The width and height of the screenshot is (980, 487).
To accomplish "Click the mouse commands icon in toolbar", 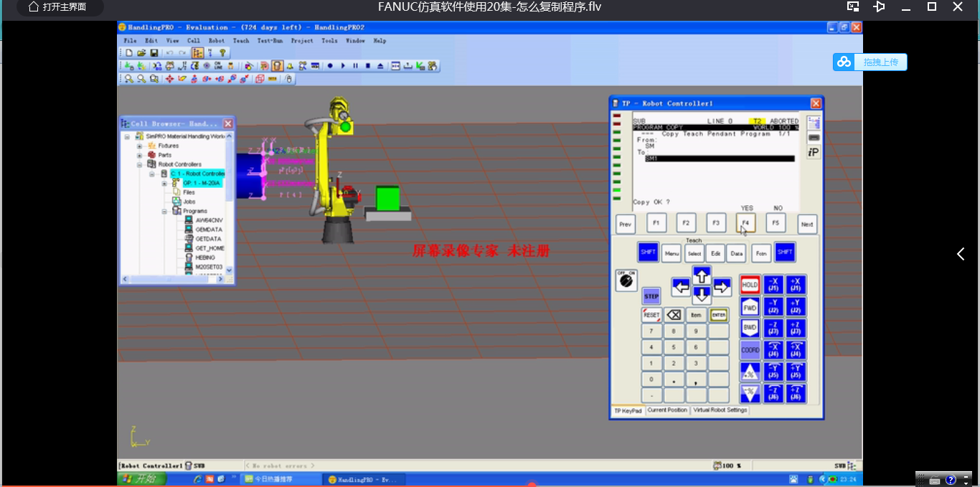I will pyautogui.click(x=289, y=79).
